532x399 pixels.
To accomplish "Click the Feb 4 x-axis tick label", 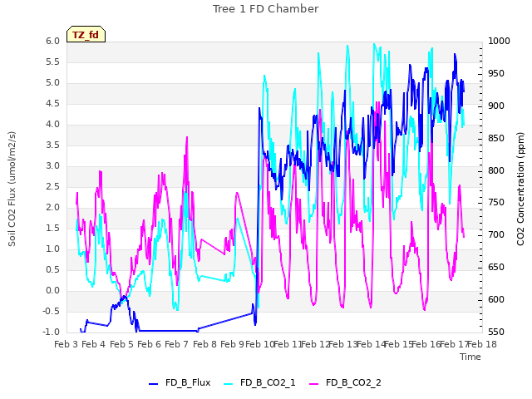I will [94, 344].
